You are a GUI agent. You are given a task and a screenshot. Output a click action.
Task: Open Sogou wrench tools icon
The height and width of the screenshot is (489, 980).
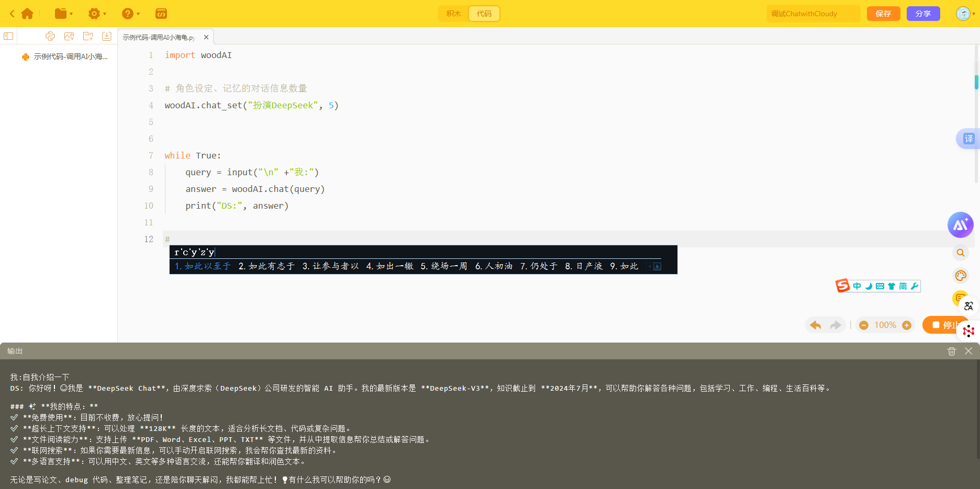click(x=915, y=286)
